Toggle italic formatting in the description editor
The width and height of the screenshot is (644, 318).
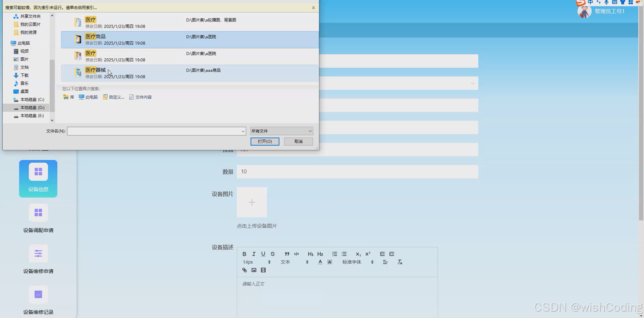pos(254,254)
